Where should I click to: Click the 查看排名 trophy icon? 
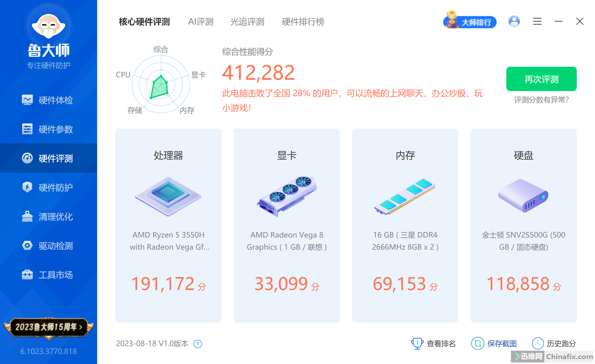[417, 343]
